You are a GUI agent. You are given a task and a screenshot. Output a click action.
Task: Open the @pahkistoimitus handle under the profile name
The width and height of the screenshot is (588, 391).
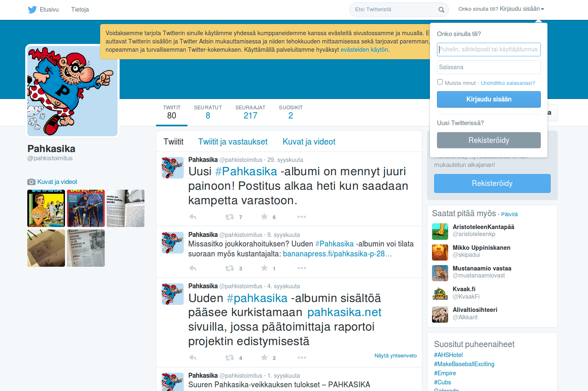coord(50,158)
